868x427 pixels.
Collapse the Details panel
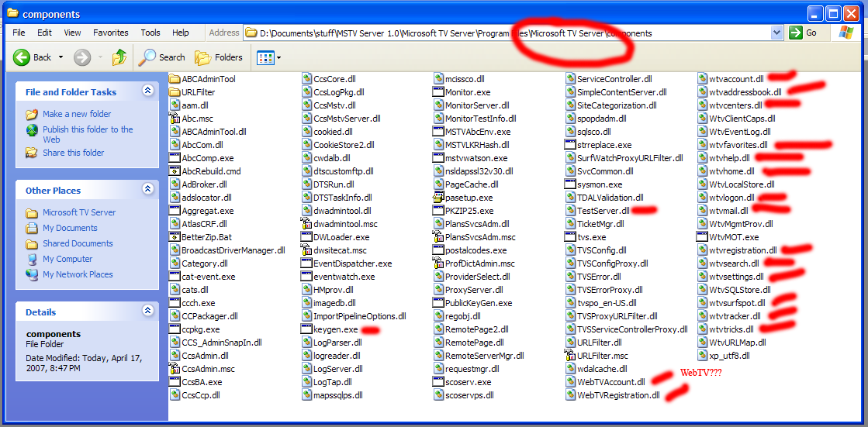[148, 312]
